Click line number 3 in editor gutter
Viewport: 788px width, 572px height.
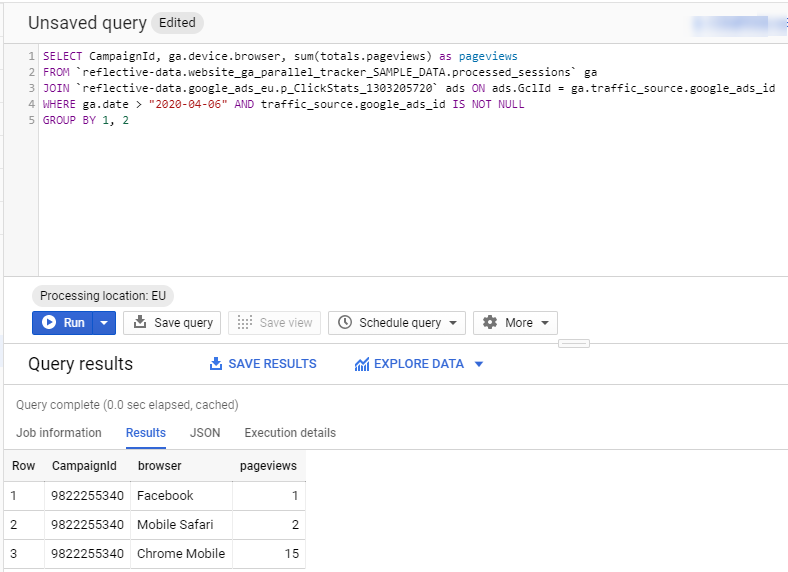click(x=31, y=88)
